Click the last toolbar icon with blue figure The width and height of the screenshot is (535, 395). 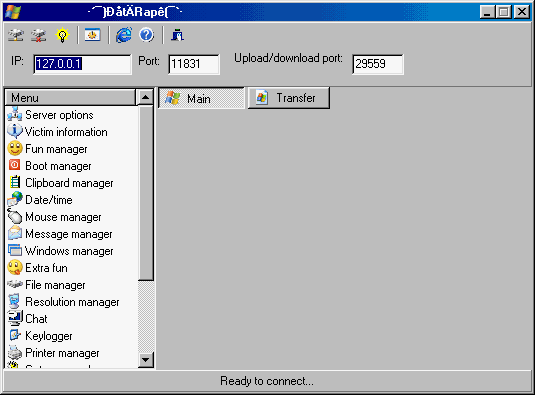[x=177, y=35]
